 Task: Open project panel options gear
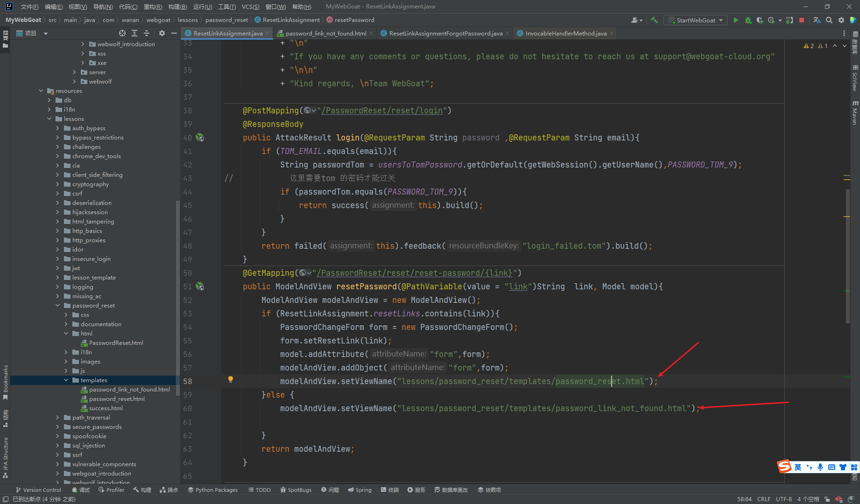pos(162,33)
